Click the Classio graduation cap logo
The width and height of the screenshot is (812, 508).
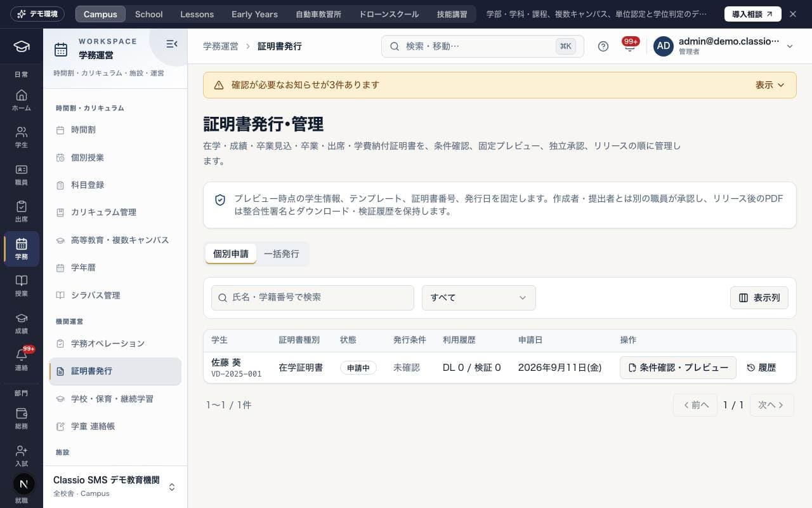[x=22, y=46]
